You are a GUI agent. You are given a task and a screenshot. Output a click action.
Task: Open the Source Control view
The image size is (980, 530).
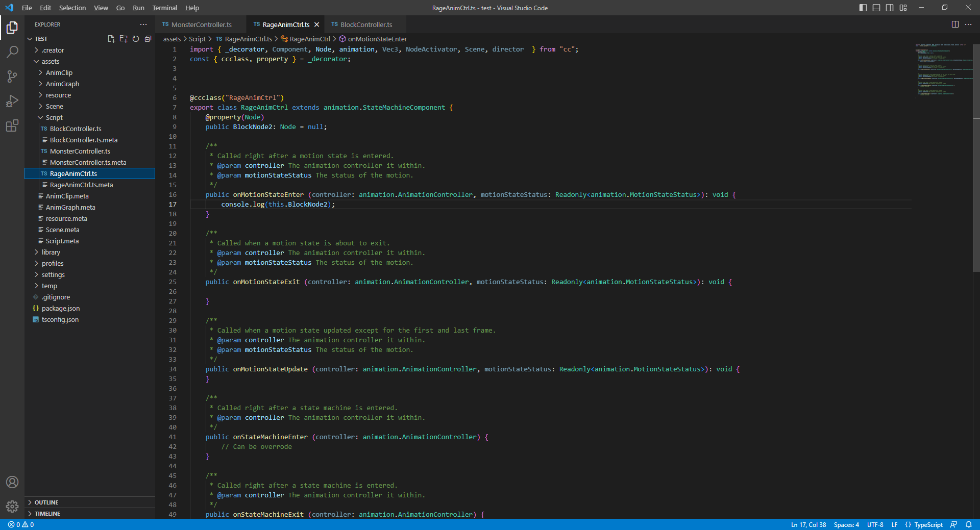(12, 77)
